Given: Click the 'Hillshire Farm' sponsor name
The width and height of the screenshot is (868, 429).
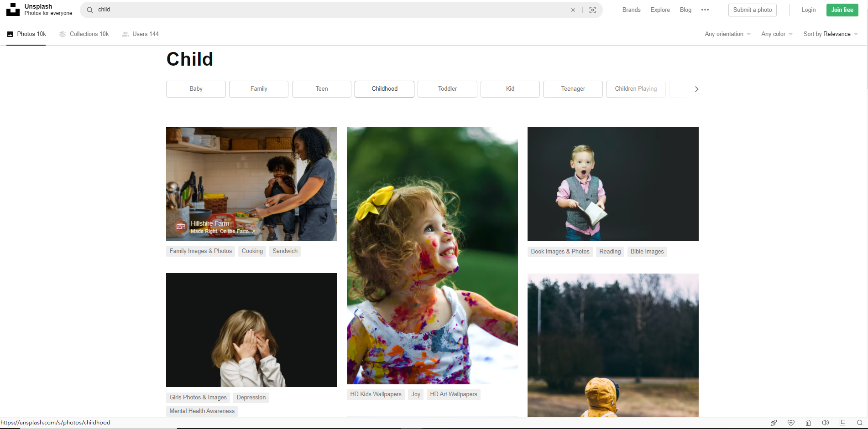Looking at the screenshot, I should pyautogui.click(x=210, y=223).
